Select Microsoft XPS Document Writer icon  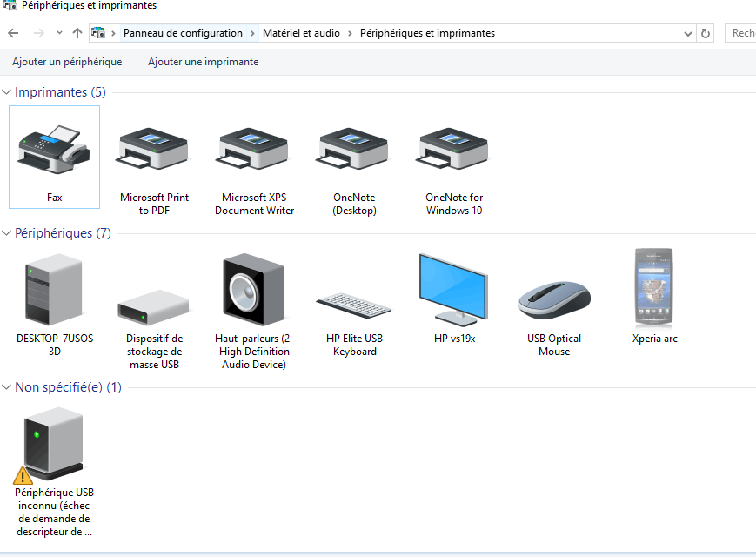coord(254,149)
